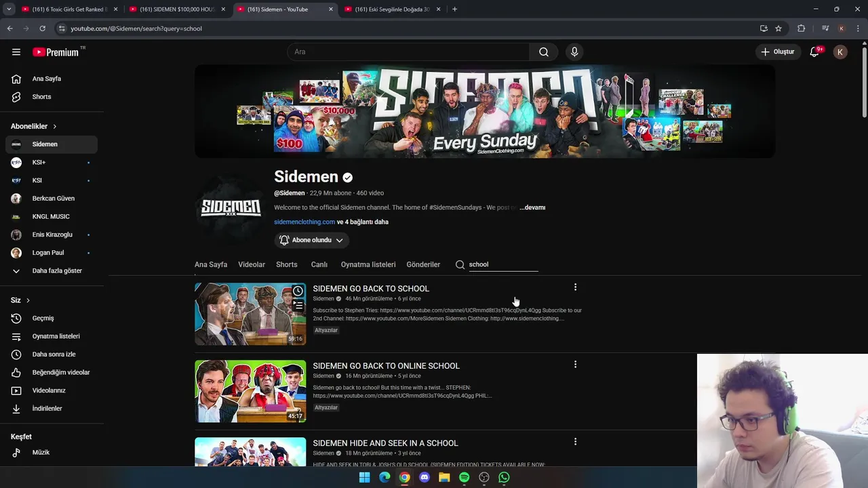Screen dimensions: 868x488
Task: Click the Oluştur create button
Action: point(777,52)
